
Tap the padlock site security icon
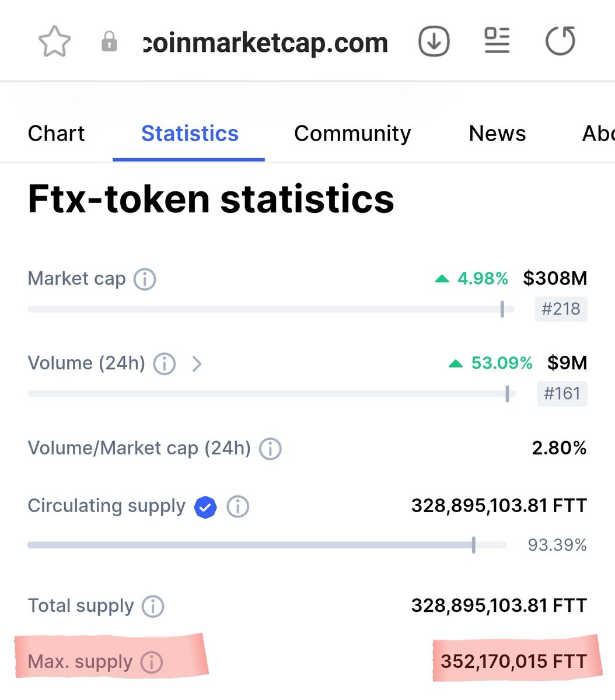click(x=109, y=42)
